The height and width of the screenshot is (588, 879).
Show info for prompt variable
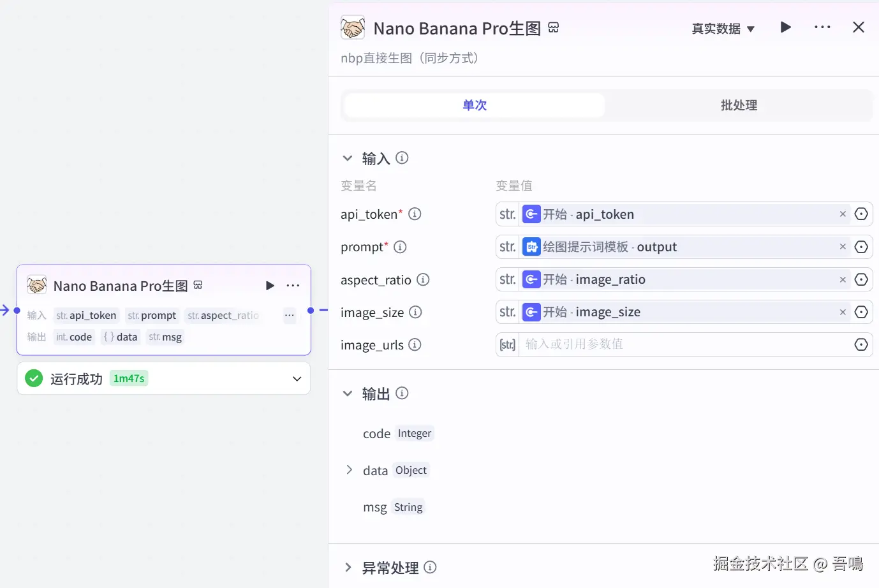click(x=400, y=247)
